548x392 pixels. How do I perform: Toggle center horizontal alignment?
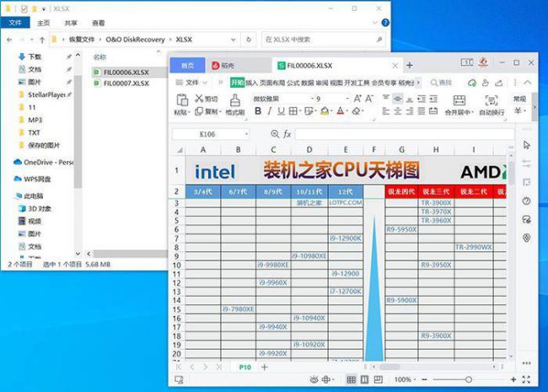click(x=398, y=111)
